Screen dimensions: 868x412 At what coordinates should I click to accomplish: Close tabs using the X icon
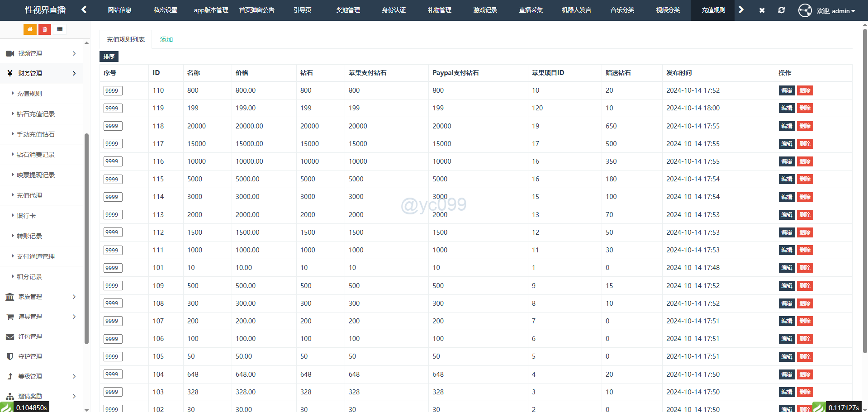click(762, 10)
